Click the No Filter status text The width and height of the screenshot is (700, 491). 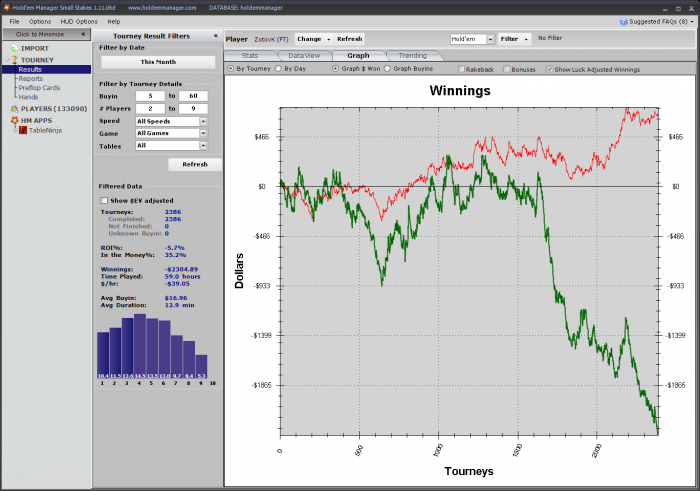click(550, 38)
